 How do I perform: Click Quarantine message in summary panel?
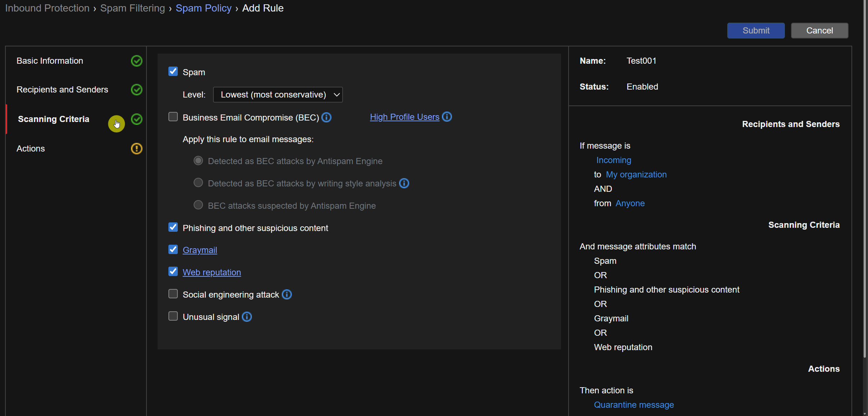tap(634, 405)
